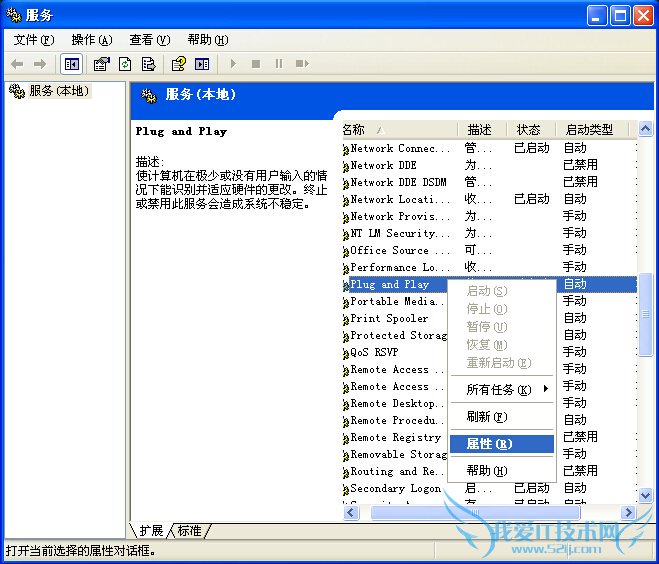The width and height of the screenshot is (659, 564).
Task: Select the Remote Registry service row
Action: (490, 437)
